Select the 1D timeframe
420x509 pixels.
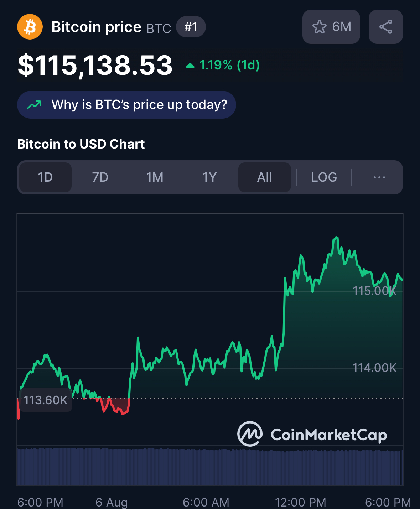pos(45,177)
